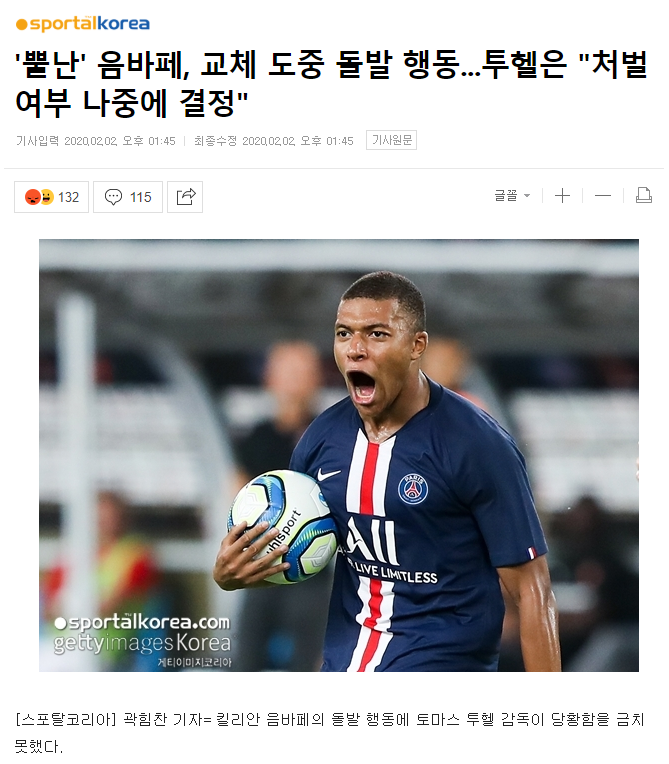Screen dimensions: 669x764
Task: Click the 기사입력 date text
Action: 96,141
